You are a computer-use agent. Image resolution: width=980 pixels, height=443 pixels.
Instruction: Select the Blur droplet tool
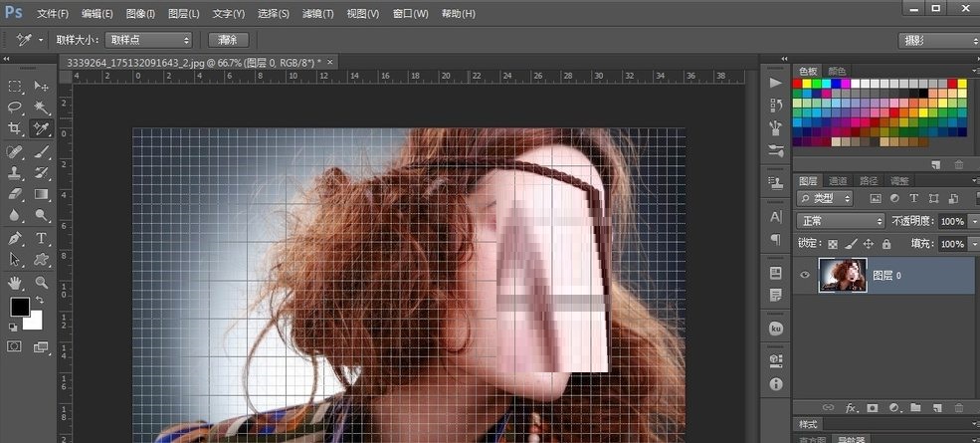pos(14,215)
